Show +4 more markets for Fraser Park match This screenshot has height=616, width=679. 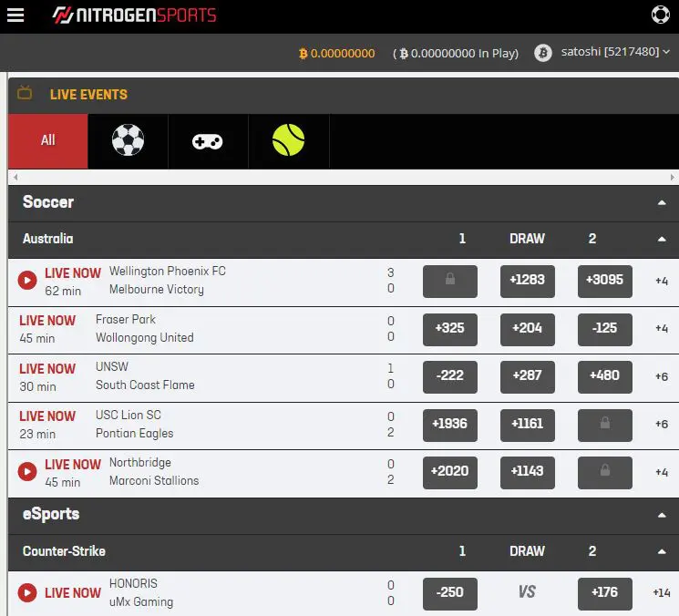(x=662, y=329)
